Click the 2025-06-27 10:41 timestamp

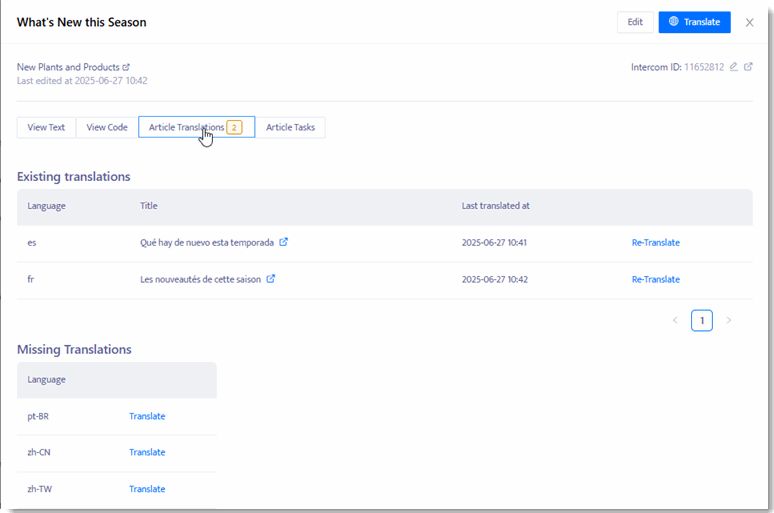coord(494,242)
